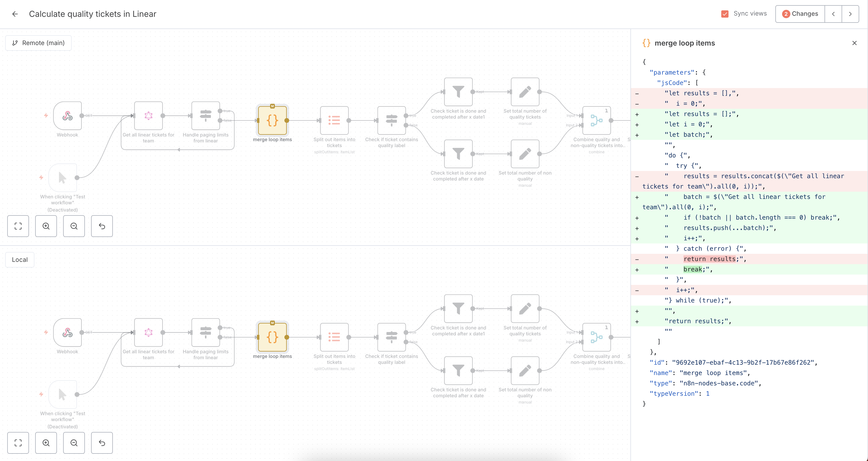Click the forward navigation chevron next to Changes
The width and height of the screenshot is (868, 461).
click(x=850, y=14)
